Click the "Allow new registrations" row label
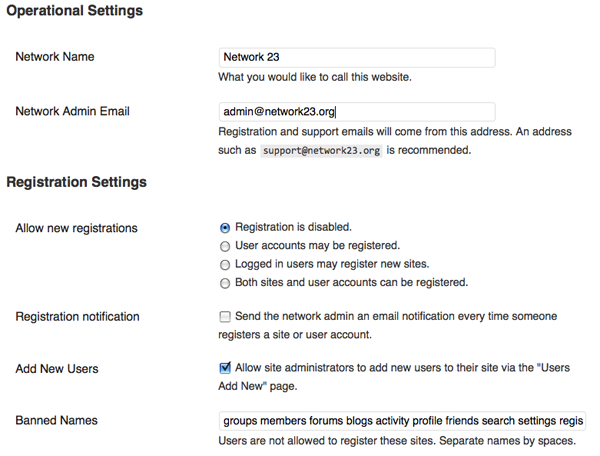Image resolution: width=600 pixels, height=456 pixels. coord(77,228)
